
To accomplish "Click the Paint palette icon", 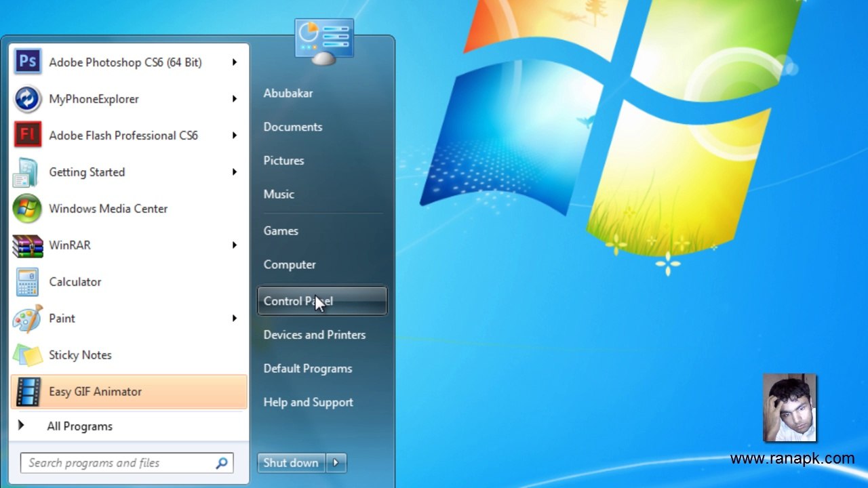I will tap(27, 319).
